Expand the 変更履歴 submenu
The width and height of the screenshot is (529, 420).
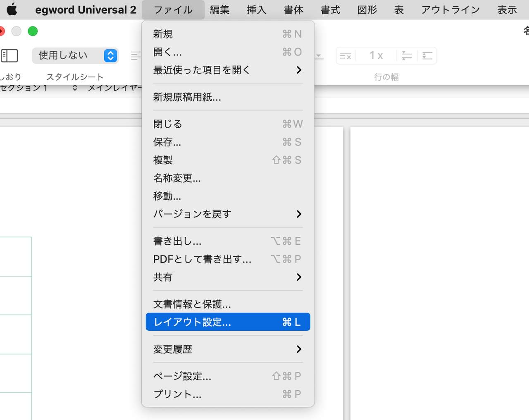(x=228, y=349)
